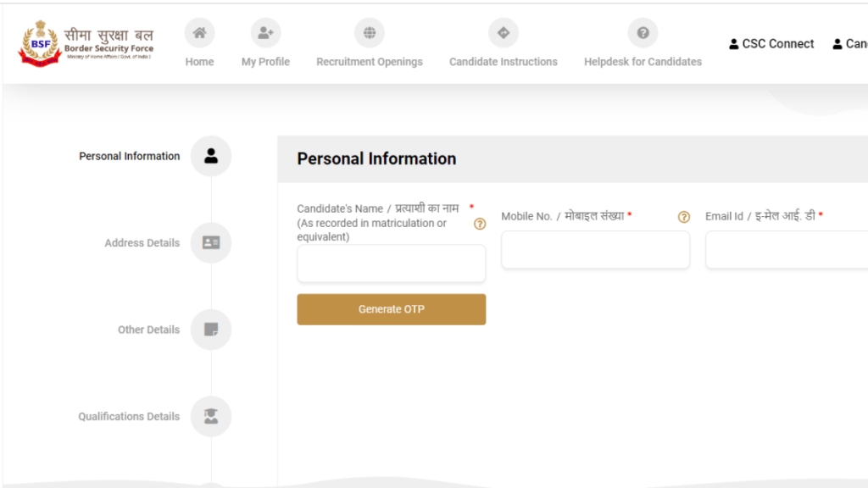
Task: Open the My Profile user icon
Action: tap(265, 33)
